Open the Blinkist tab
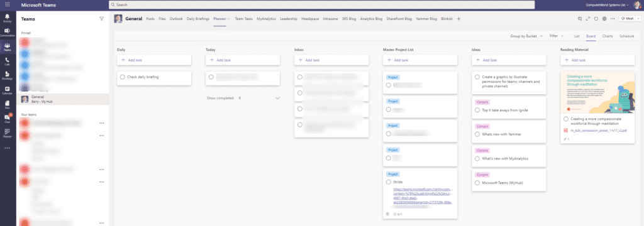Image resolution: width=644 pixels, height=226 pixels. [x=447, y=18]
